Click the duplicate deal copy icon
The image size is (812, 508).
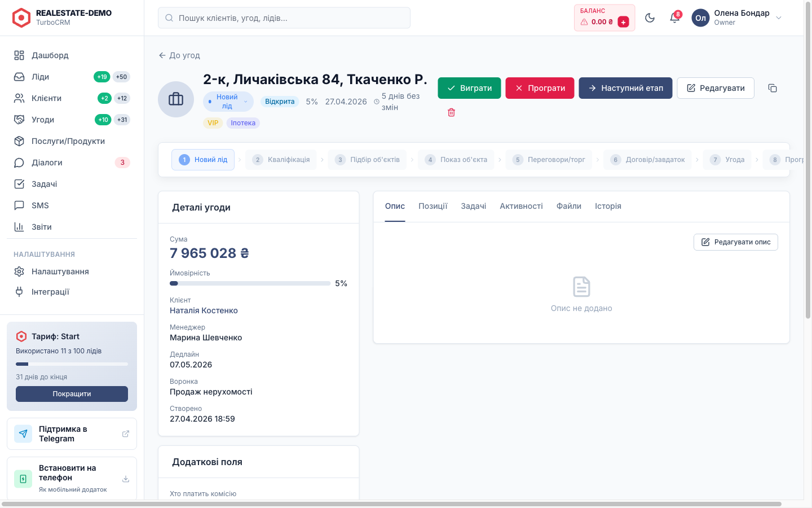pyautogui.click(x=773, y=88)
